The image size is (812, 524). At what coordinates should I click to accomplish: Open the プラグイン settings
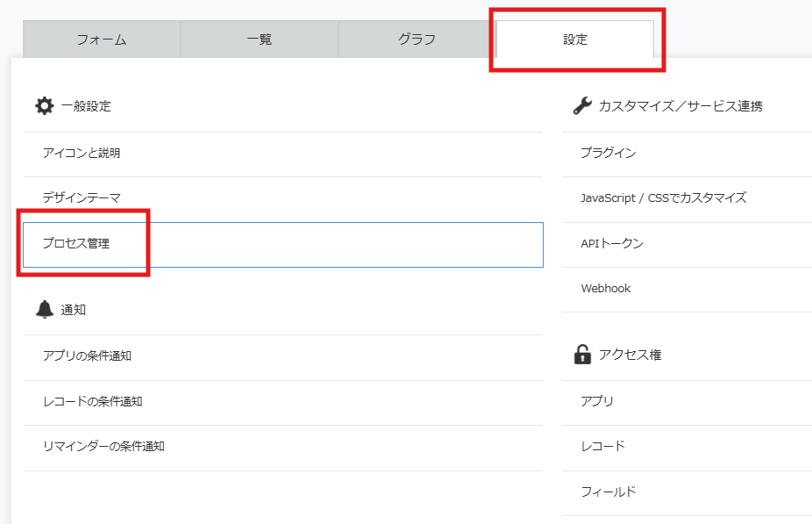[x=608, y=154]
